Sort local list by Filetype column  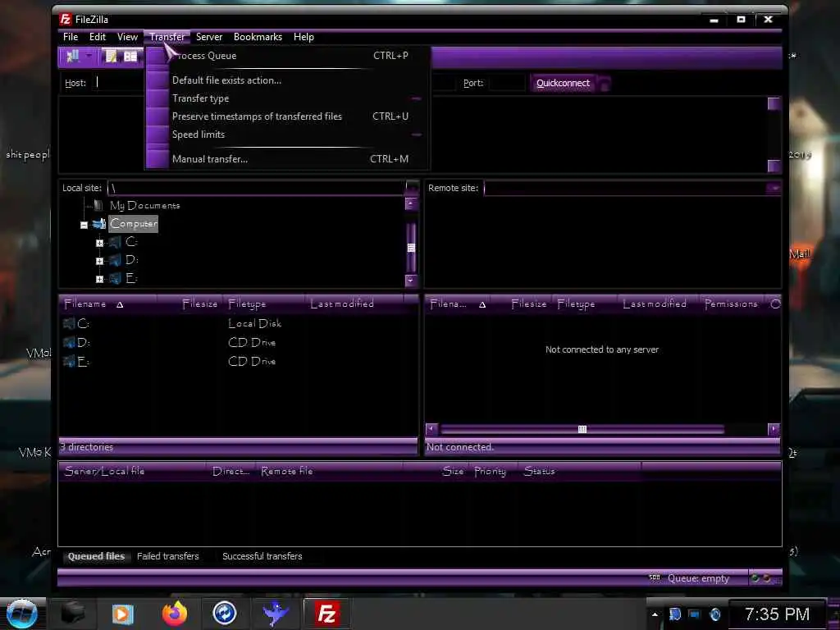(x=262, y=304)
